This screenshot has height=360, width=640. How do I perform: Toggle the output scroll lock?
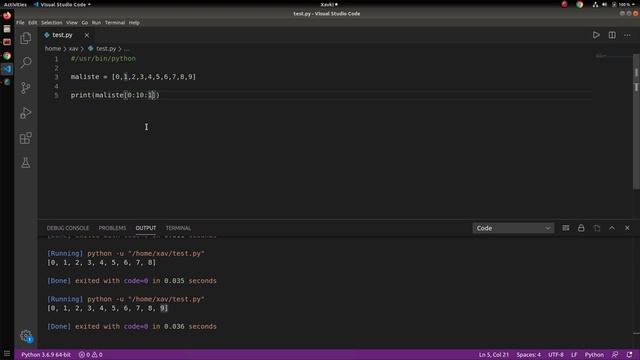point(581,228)
